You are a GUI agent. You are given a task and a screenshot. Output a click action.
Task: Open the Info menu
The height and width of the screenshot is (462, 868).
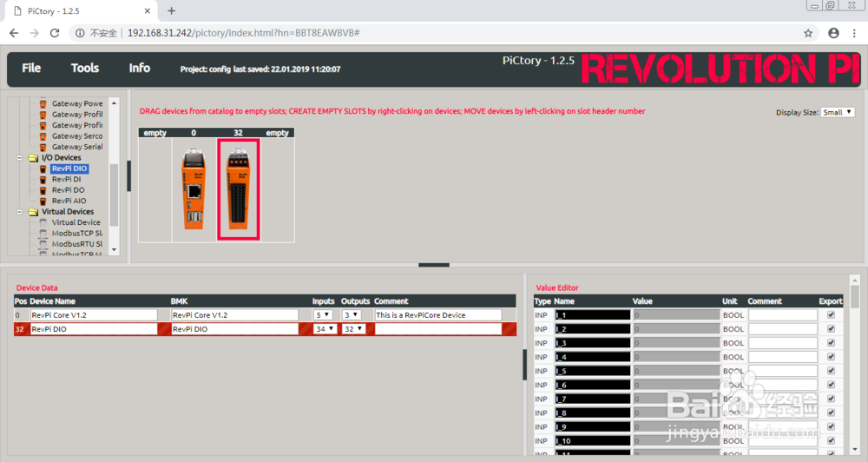140,68
